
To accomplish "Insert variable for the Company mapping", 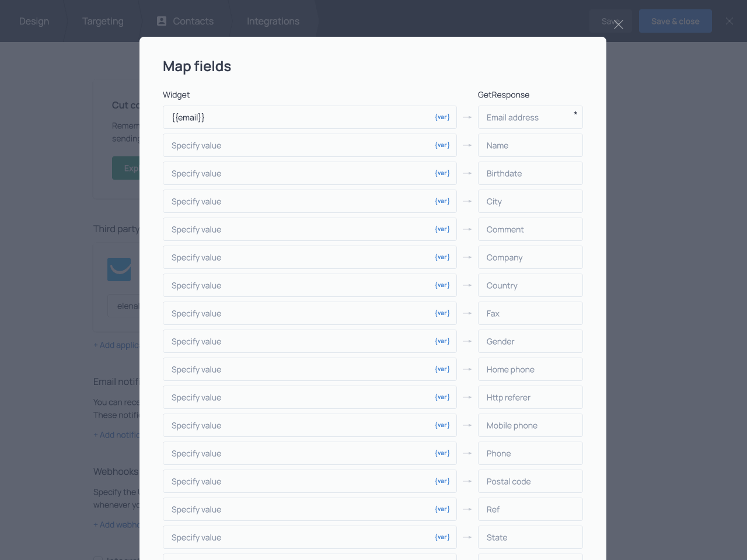I will (x=442, y=257).
